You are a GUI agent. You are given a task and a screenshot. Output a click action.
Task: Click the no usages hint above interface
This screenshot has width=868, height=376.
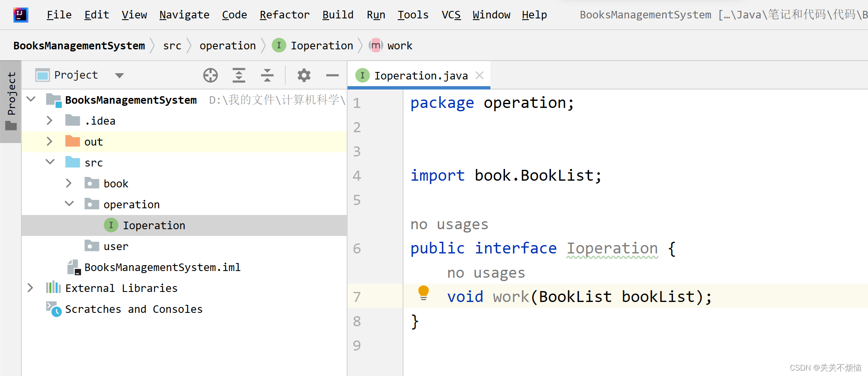pyautogui.click(x=449, y=224)
